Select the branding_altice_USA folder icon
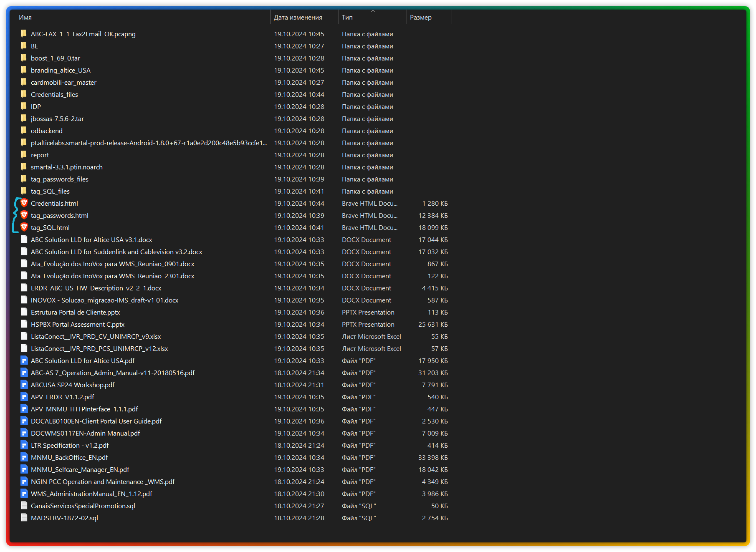This screenshot has height=552, width=756. pos(24,70)
